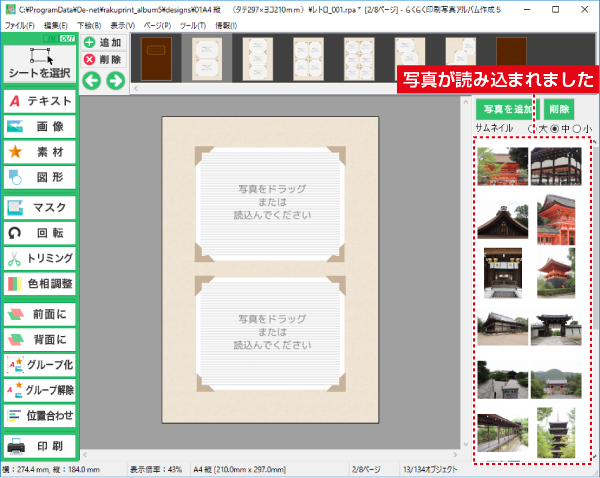This screenshot has height=478, width=600.
Task: Select the four-frame page thumbnail
Action: tap(308, 59)
